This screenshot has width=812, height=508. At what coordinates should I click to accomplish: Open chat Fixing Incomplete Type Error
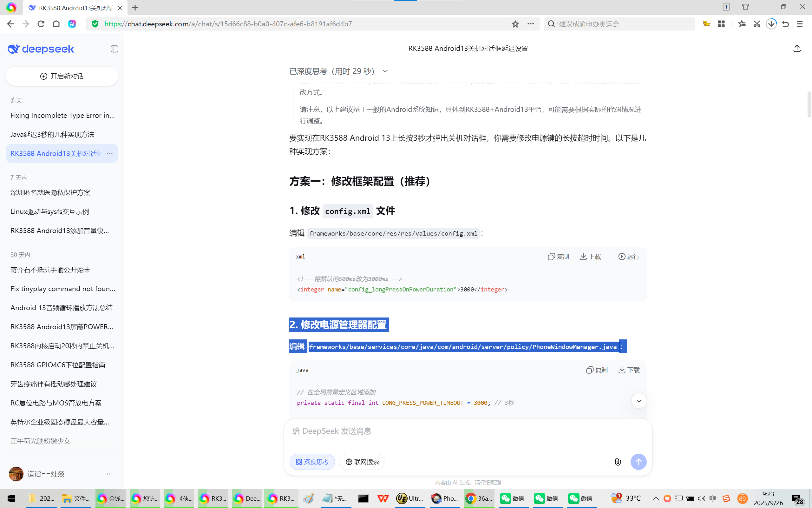62,116
